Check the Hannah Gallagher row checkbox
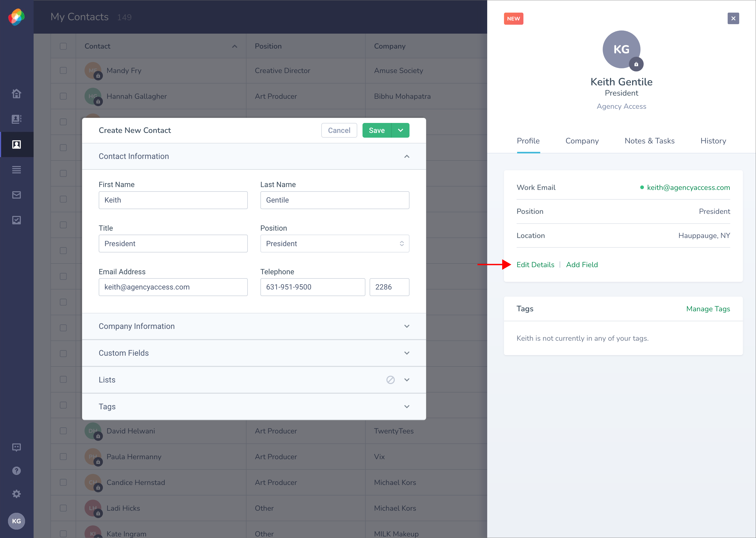The image size is (756, 538). pos(63,96)
